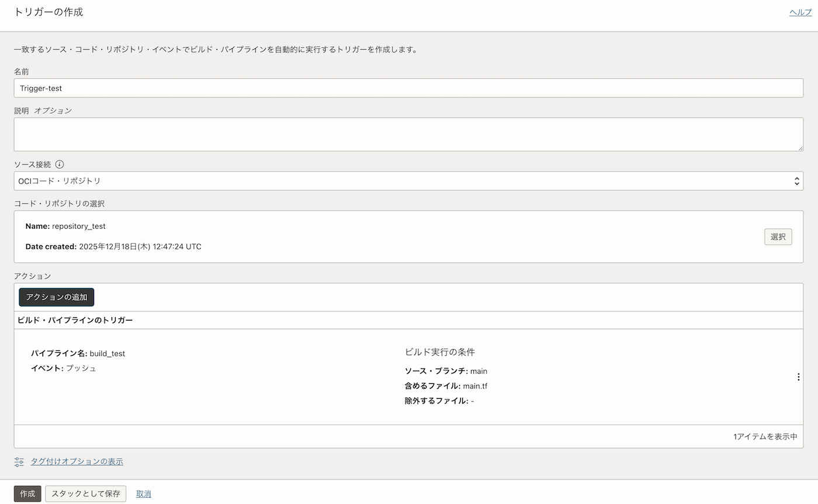Click the info icon beside ソース接続
Screen dimensions: 818x504
pos(60,165)
